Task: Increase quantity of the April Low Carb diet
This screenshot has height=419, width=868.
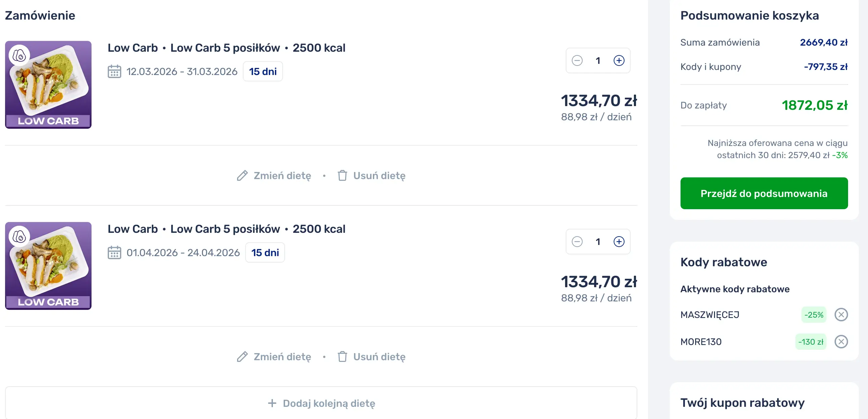Action: (619, 242)
